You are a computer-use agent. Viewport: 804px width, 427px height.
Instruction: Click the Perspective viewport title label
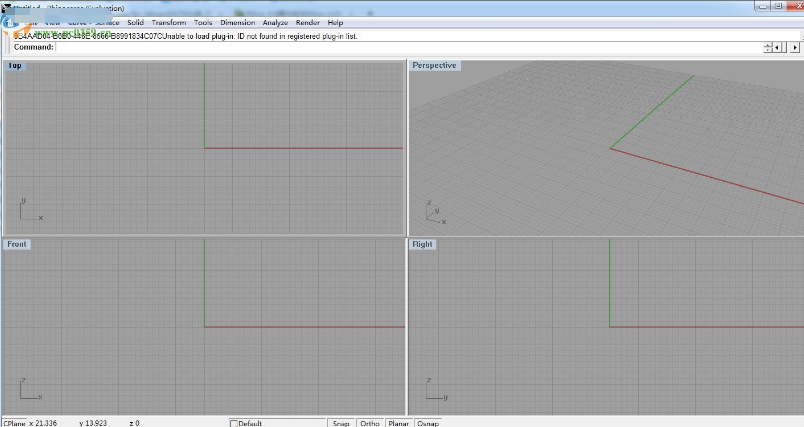coord(434,66)
